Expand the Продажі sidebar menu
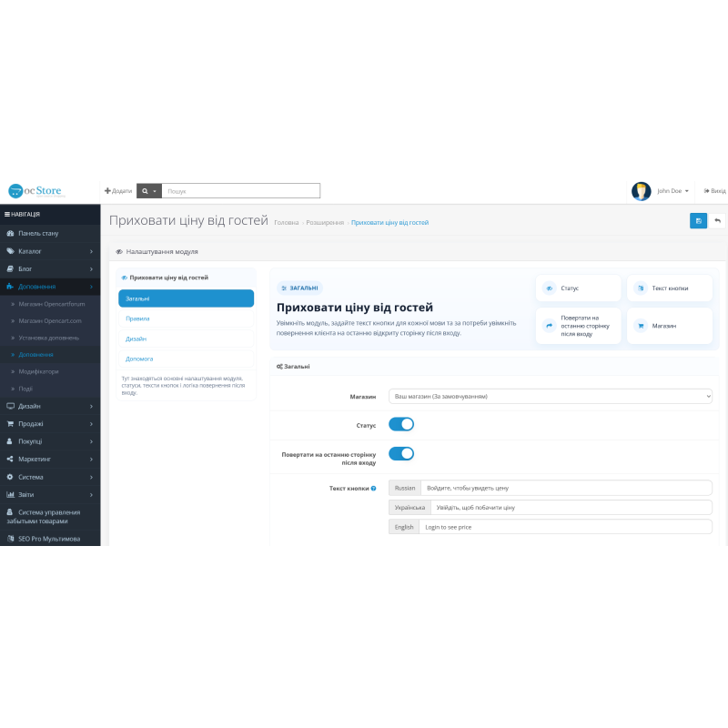The width and height of the screenshot is (728, 728). click(x=50, y=424)
